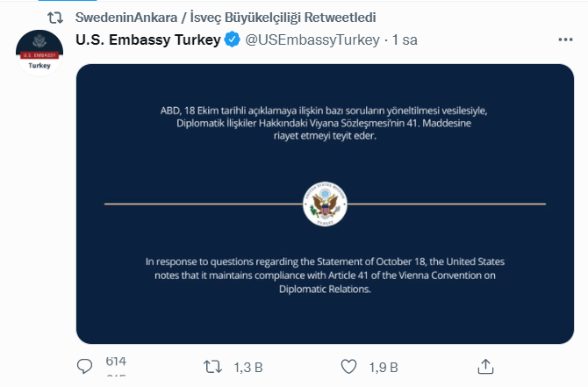Viewport: 588px width, 387px height.
Task: Click the 614 reply count
Action: click(x=116, y=362)
